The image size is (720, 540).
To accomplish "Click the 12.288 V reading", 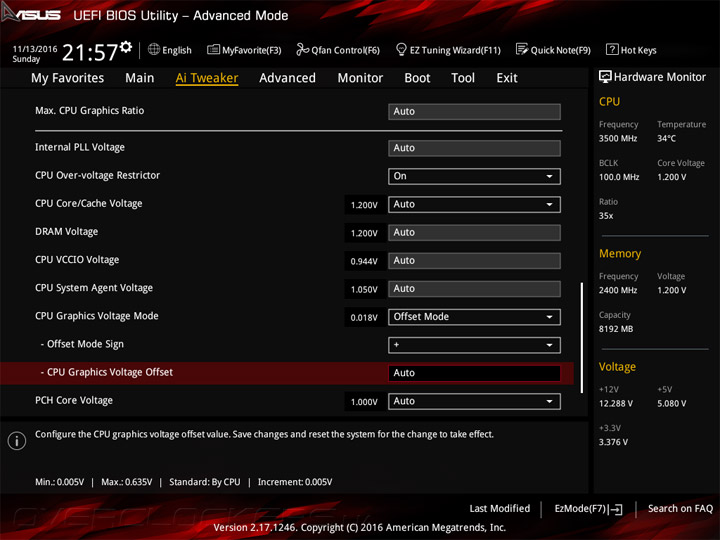I will pos(616,403).
